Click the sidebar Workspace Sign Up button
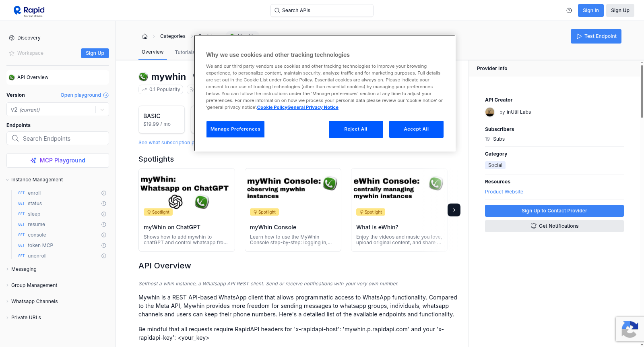 point(95,53)
